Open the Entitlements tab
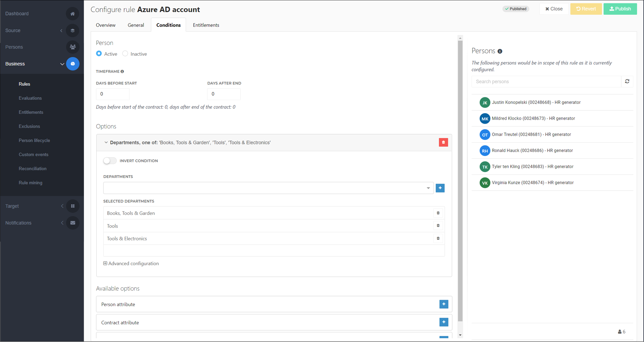644x342 pixels. [206, 25]
